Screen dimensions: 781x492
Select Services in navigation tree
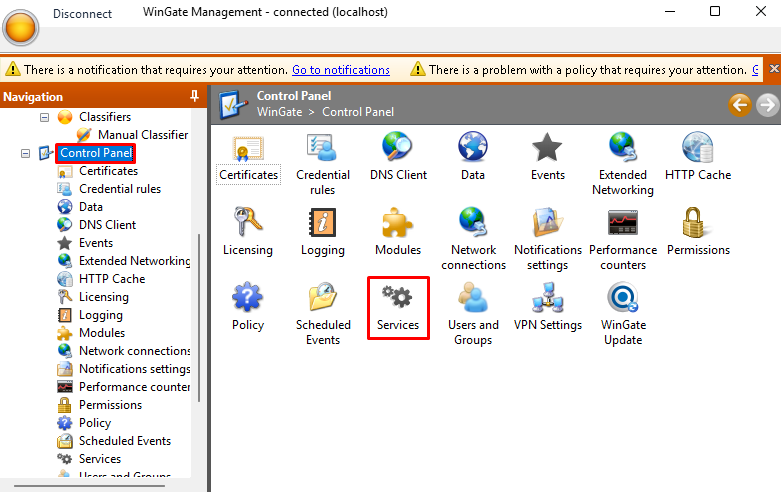coord(100,459)
